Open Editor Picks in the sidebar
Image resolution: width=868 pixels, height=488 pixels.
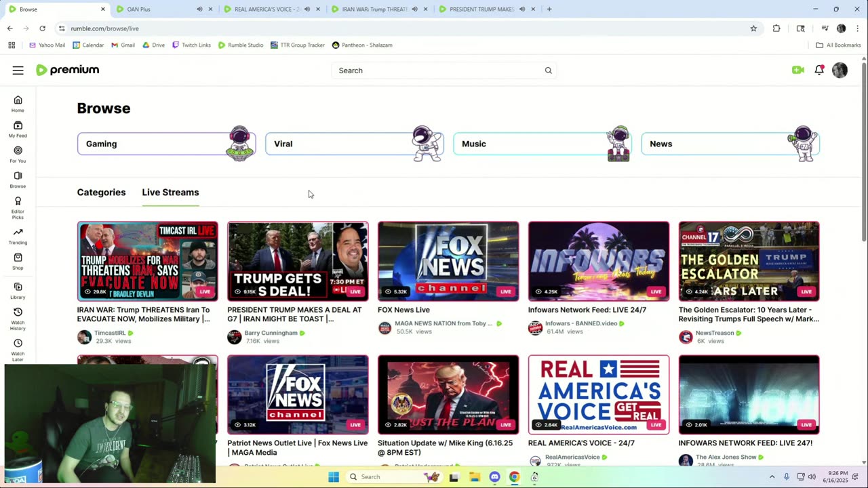(18, 207)
